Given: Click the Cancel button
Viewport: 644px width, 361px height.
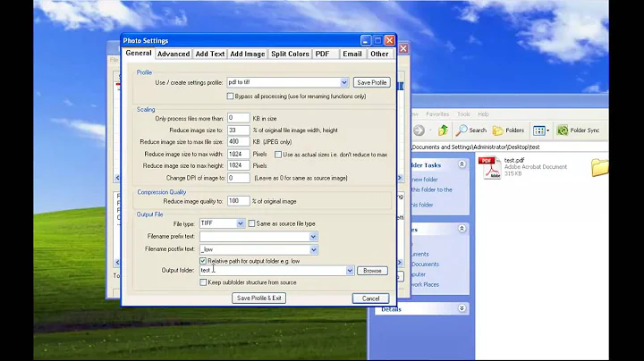Looking at the screenshot, I should [x=370, y=298].
